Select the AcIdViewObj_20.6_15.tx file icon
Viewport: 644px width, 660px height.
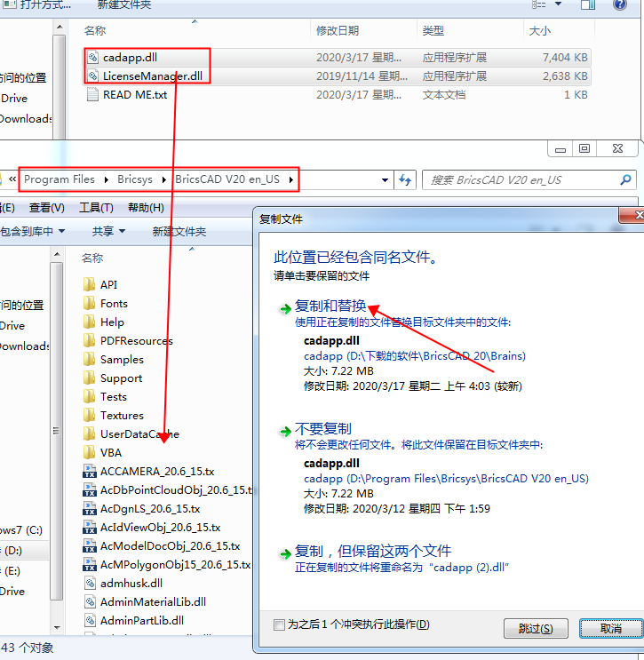tap(89, 527)
